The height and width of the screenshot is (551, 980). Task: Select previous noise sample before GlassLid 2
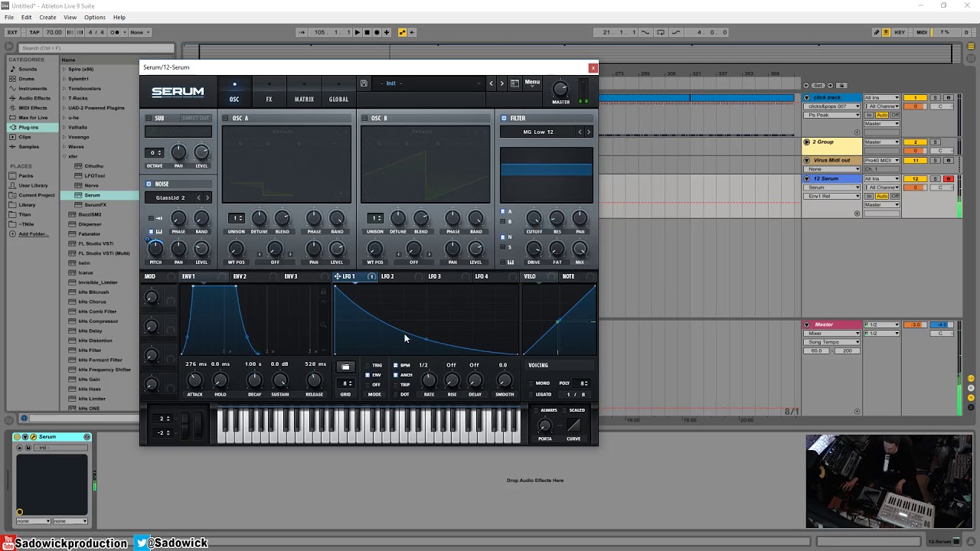(198, 197)
